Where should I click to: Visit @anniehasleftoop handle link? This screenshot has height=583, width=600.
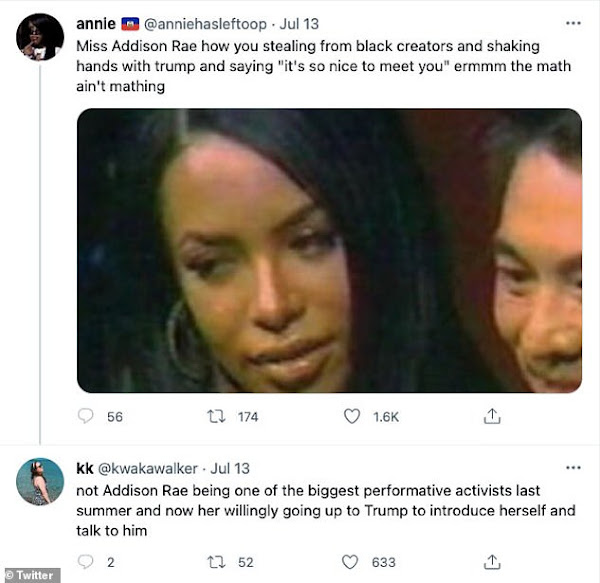pyautogui.click(x=205, y=24)
